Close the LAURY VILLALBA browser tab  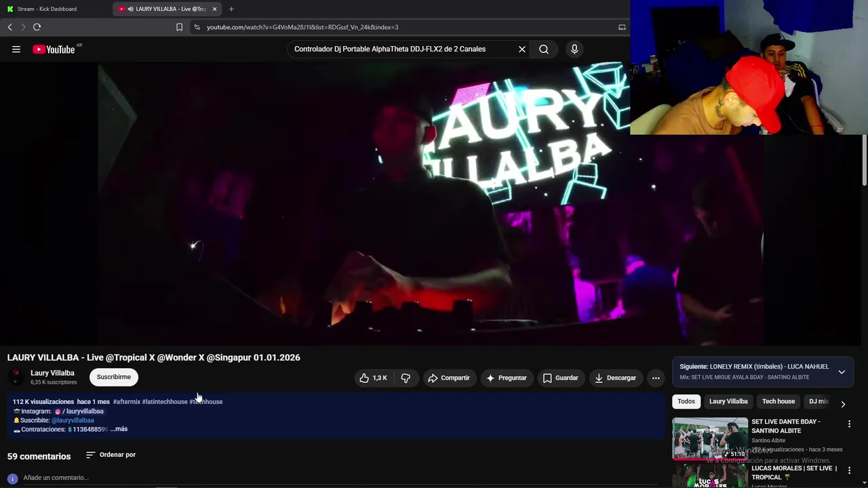(x=215, y=9)
